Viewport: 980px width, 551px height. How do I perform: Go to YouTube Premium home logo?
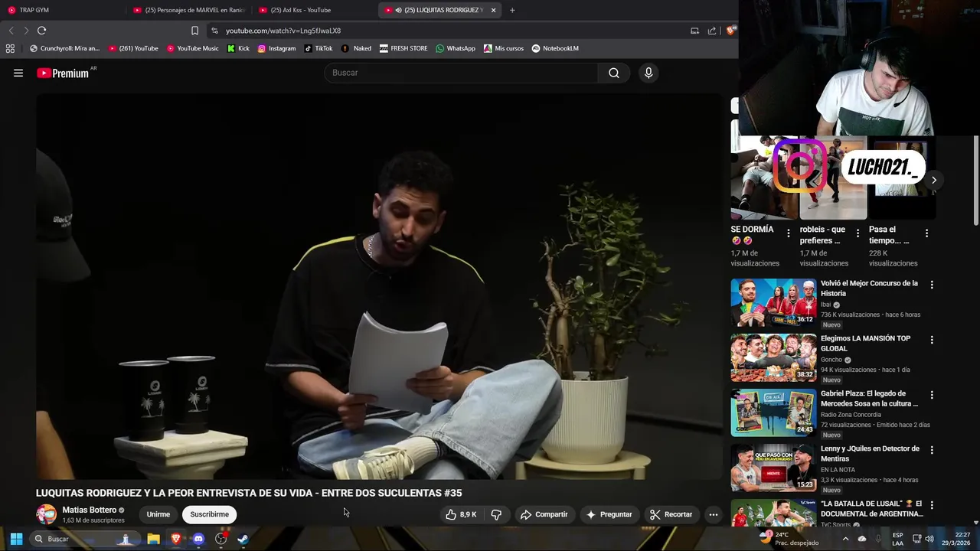coord(63,73)
